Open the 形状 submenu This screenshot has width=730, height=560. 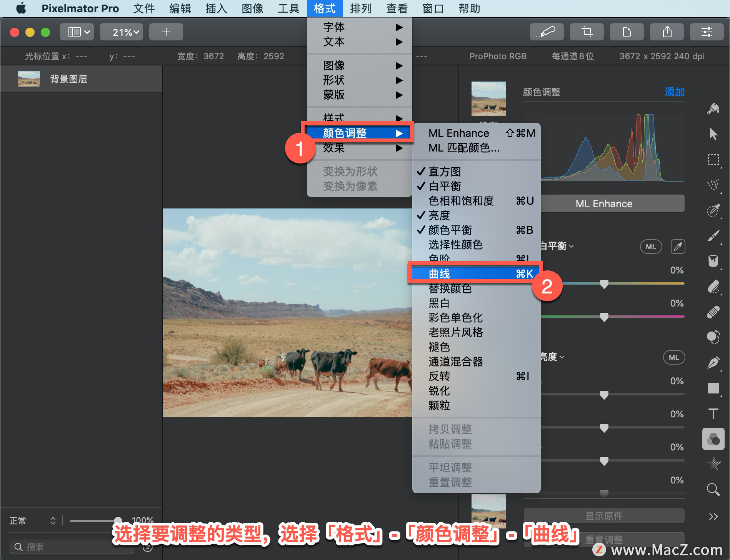pyautogui.click(x=360, y=80)
